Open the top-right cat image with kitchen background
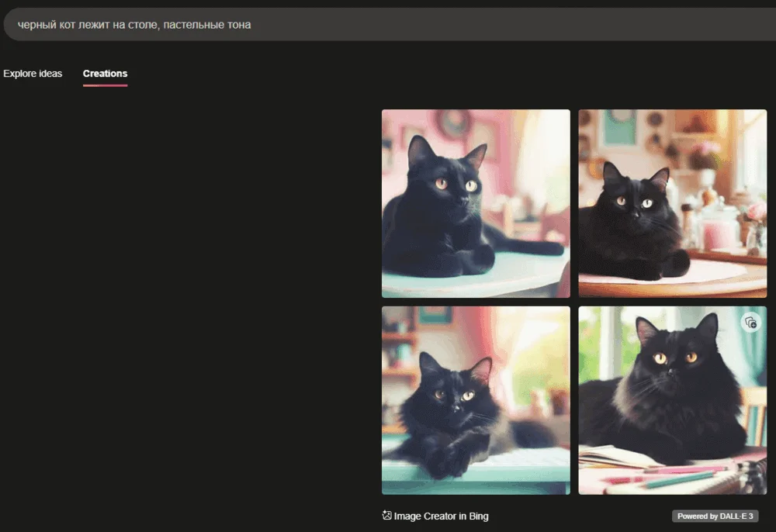The image size is (776, 532). pyautogui.click(x=672, y=203)
